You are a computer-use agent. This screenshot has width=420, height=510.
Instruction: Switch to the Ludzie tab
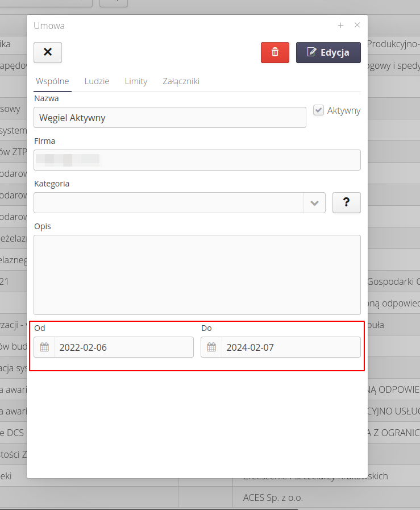coord(97,81)
